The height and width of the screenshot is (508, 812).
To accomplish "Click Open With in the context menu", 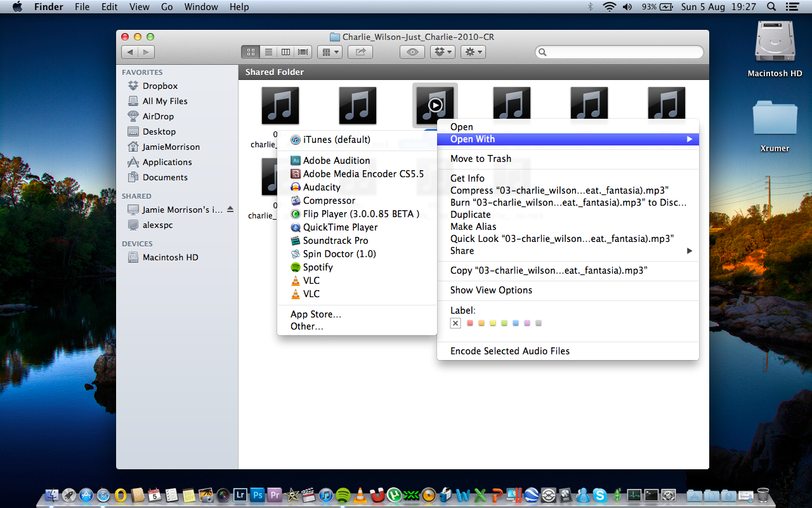I will click(x=568, y=139).
